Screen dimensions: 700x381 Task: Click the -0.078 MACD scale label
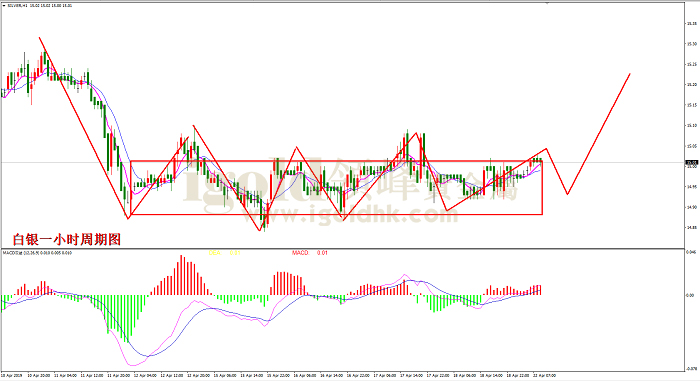691,368
